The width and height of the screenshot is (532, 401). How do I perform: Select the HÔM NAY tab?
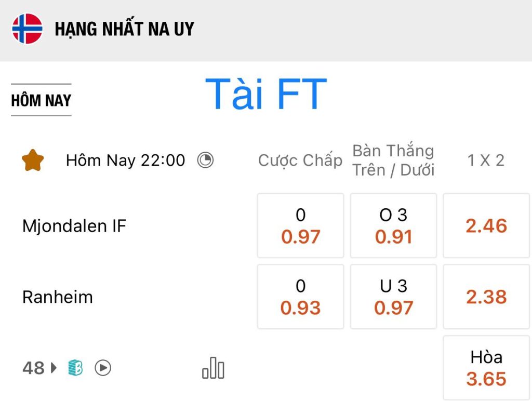pyautogui.click(x=41, y=100)
